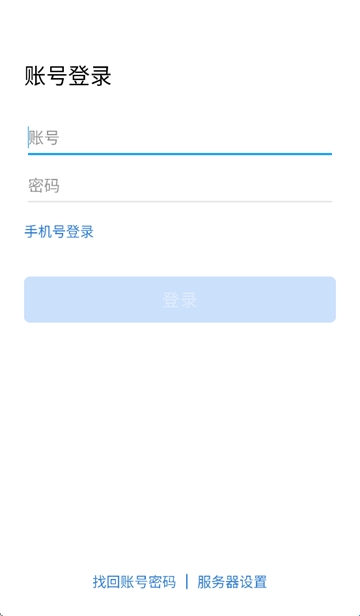Focus the 账号 account input field

pyautogui.click(x=180, y=139)
